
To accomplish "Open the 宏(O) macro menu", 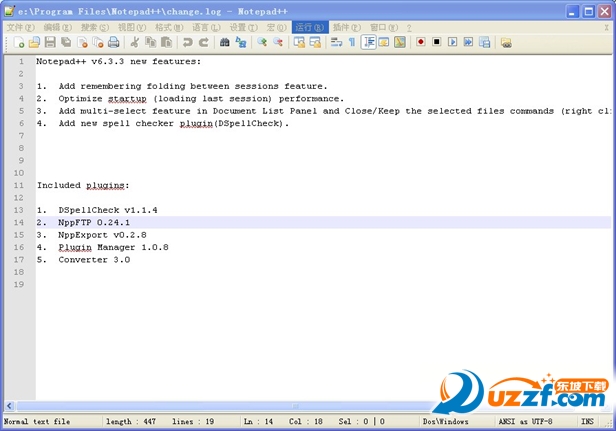I will [276, 28].
